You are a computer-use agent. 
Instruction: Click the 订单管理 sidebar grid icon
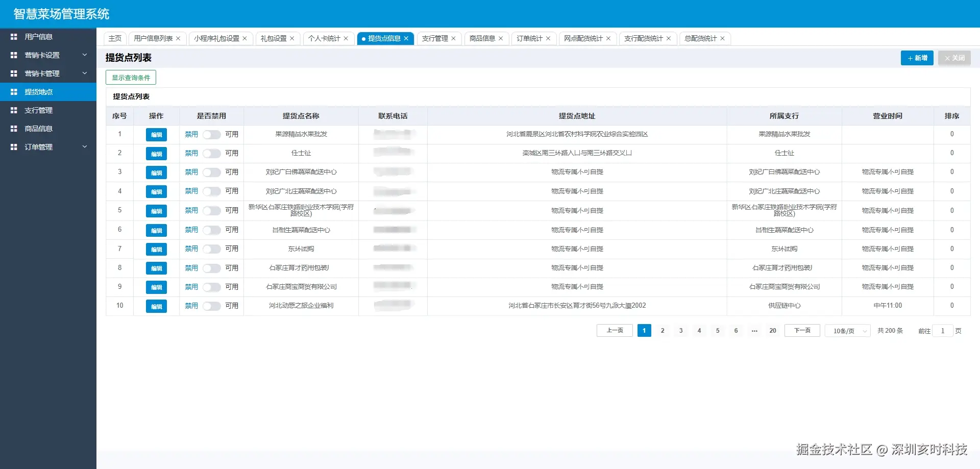point(14,147)
